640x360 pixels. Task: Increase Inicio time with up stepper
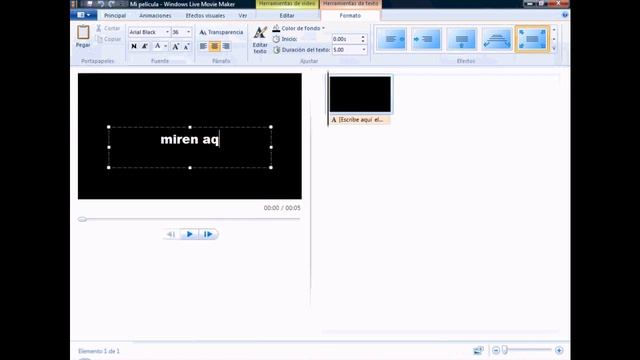[363, 37]
